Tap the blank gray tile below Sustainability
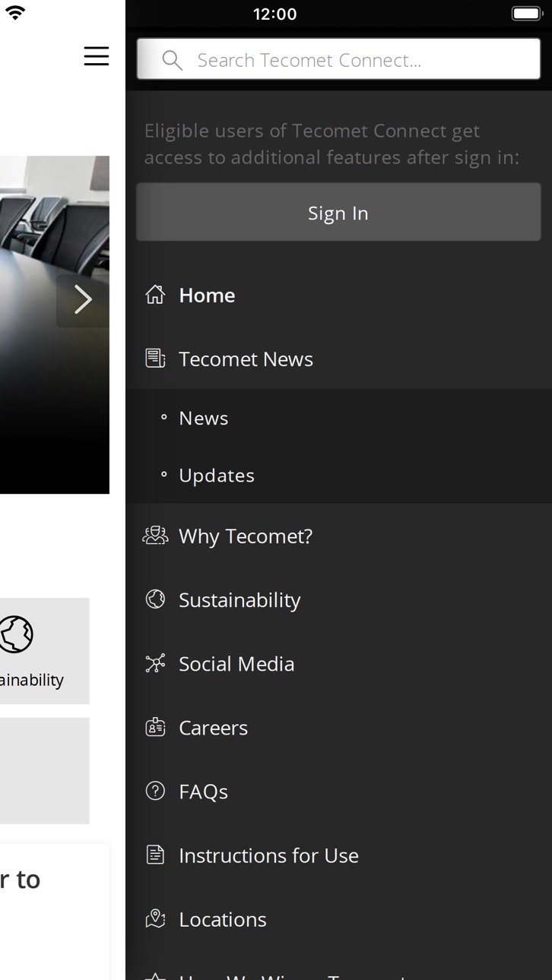The width and height of the screenshot is (552, 980). tap(44, 771)
